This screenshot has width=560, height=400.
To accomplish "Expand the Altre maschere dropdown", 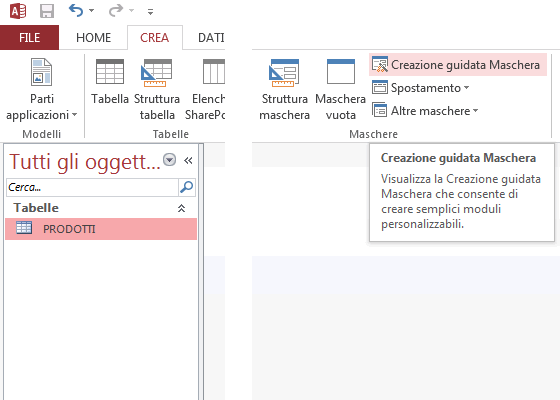I will tap(425, 111).
